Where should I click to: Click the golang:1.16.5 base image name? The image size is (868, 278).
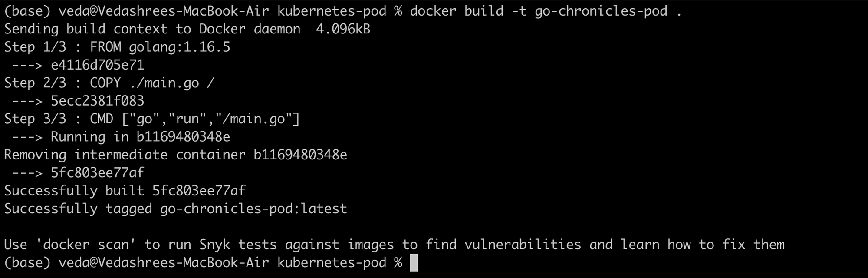(179, 47)
